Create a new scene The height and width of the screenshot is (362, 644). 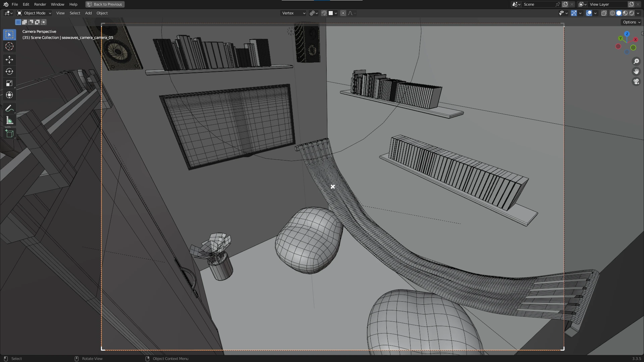[x=565, y=4]
